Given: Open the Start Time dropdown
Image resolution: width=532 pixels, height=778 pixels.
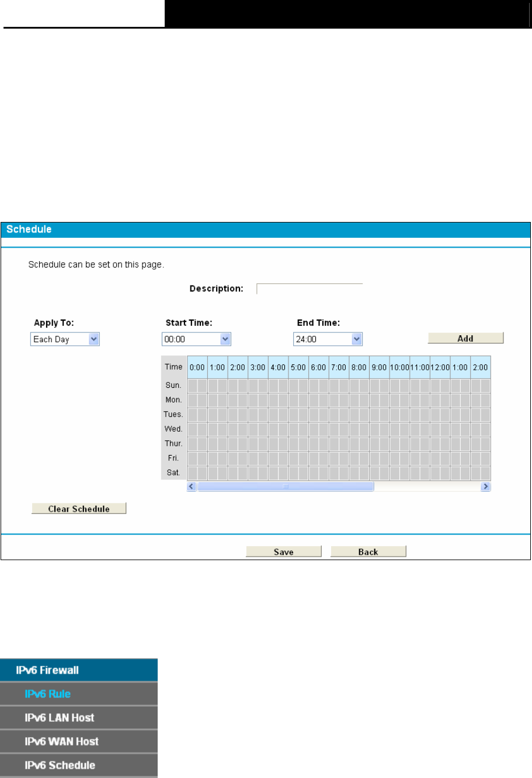Looking at the screenshot, I should (196, 339).
